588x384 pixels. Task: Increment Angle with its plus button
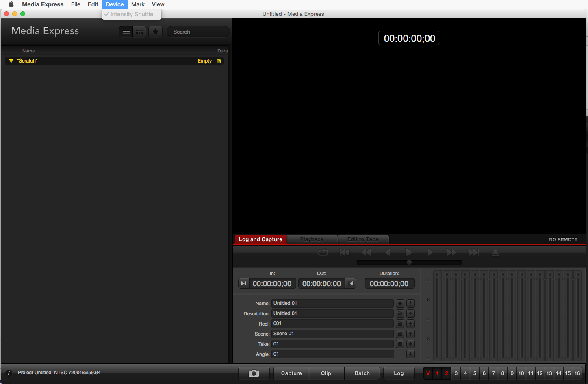(411, 354)
